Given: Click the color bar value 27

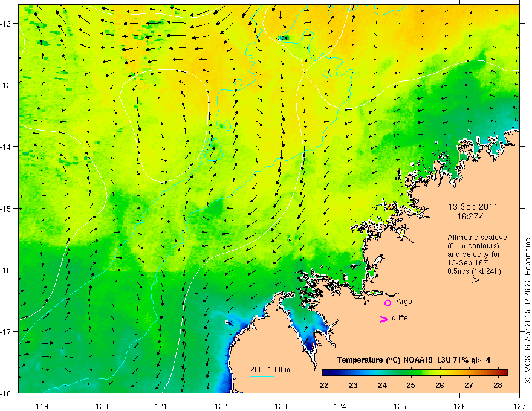Looking at the screenshot, I should click(469, 385).
